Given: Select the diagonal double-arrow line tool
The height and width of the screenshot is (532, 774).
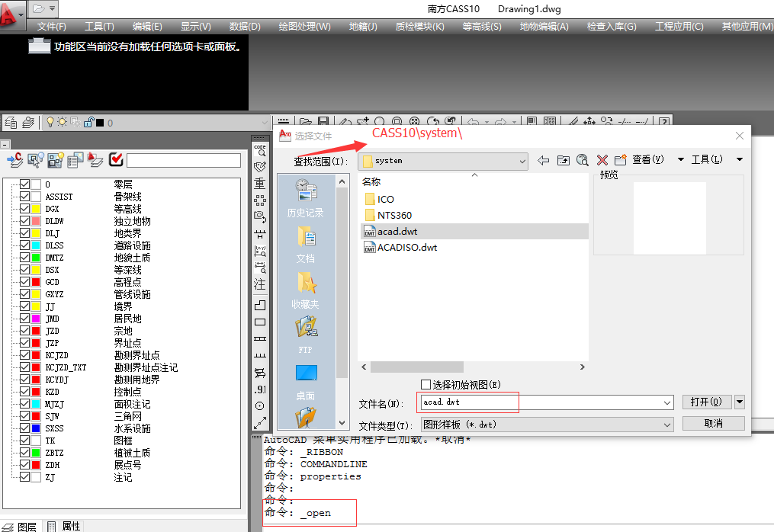Looking at the screenshot, I should [259, 423].
